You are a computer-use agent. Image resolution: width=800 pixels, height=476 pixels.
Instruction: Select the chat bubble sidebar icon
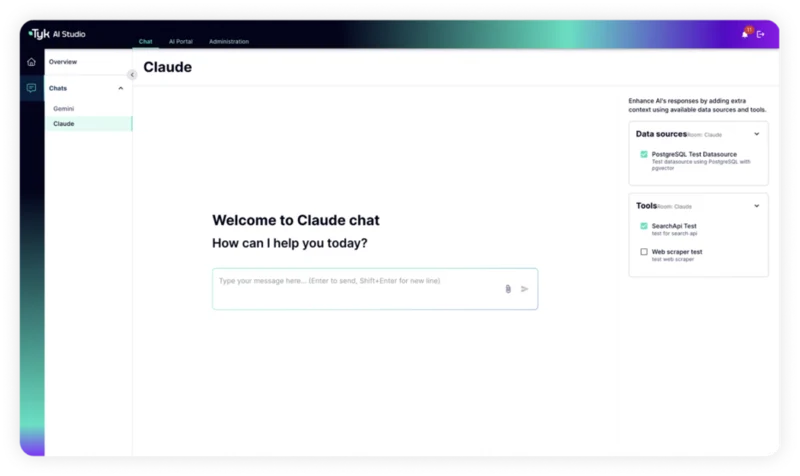tap(32, 88)
